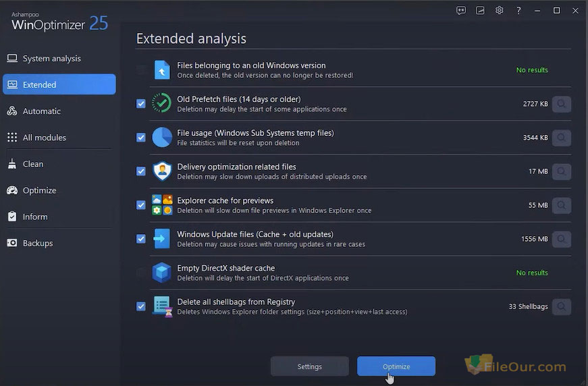This screenshot has height=386, width=588.
Task: Click the 'Extended analysis' heading
Action: (191, 38)
